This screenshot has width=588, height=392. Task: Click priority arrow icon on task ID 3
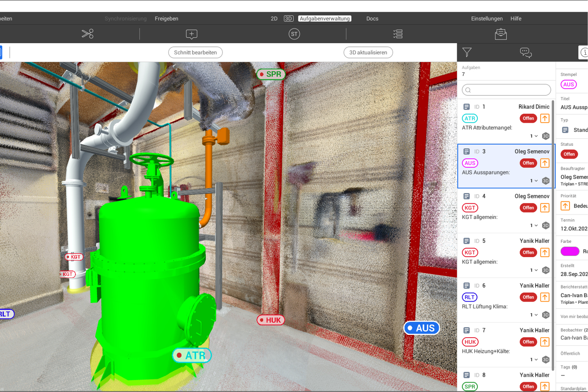tap(545, 163)
